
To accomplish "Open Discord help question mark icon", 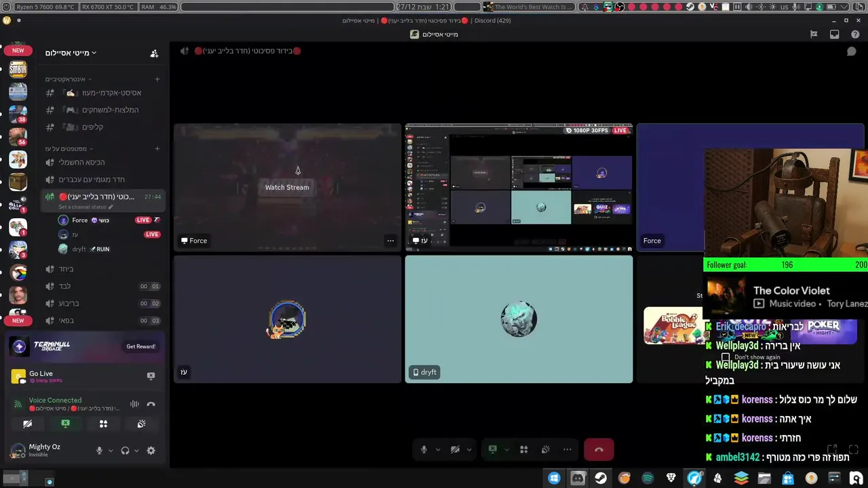I will pos(855,35).
